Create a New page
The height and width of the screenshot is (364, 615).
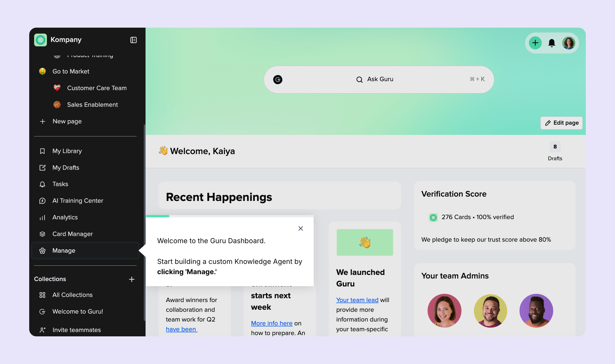tap(67, 121)
